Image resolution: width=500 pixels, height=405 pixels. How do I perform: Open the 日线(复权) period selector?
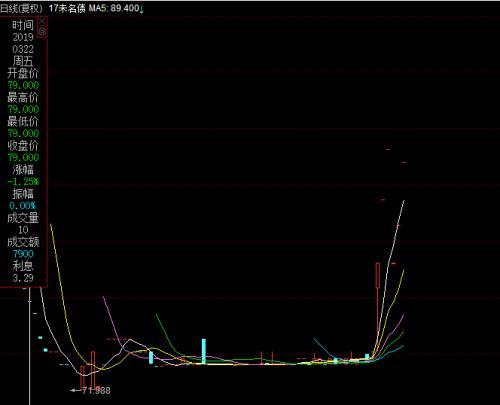tap(21, 8)
